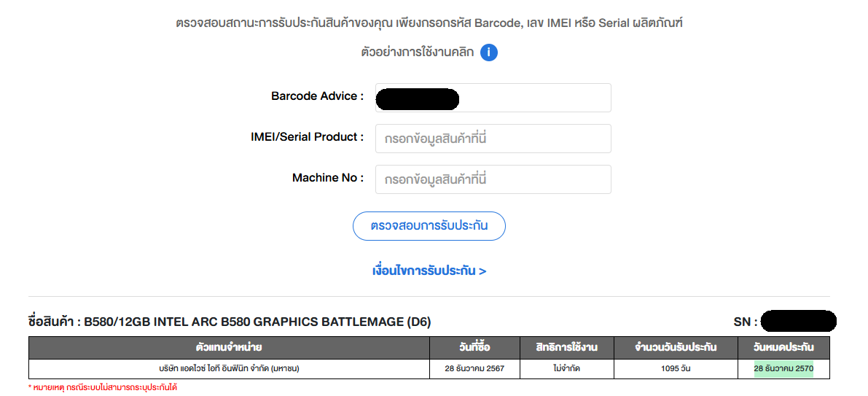
Task: Click the ตัวอย่างการใช้งานคลิก text
Action: click(x=418, y=53)
